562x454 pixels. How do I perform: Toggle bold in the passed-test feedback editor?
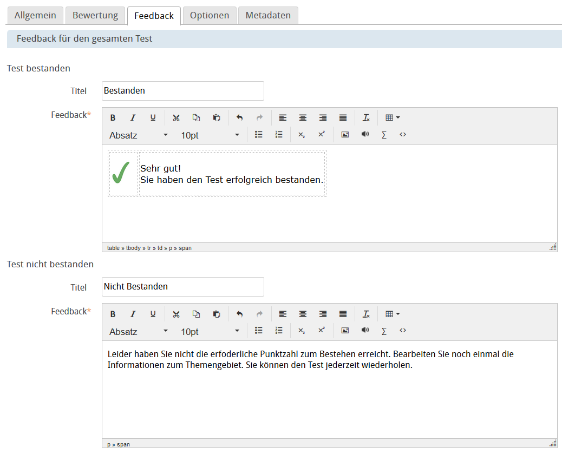(113, 118)
